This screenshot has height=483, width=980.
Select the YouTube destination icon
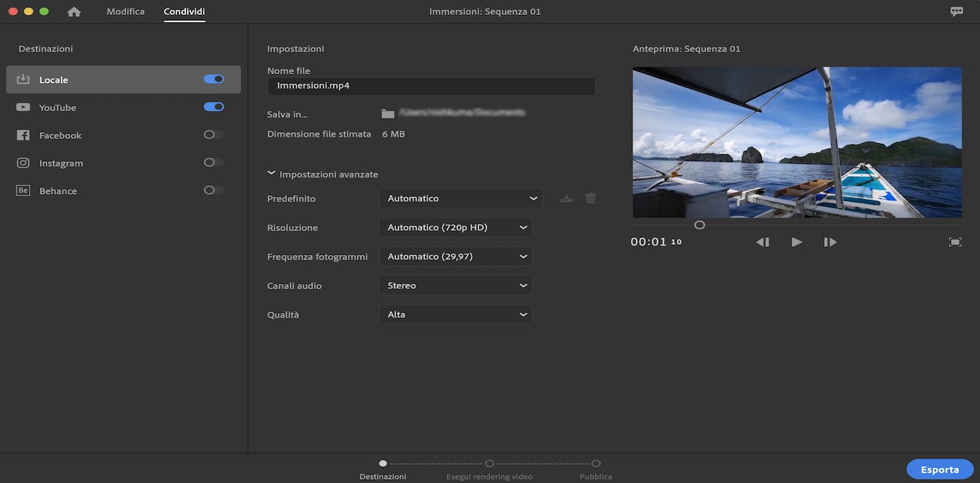[22, 107]
